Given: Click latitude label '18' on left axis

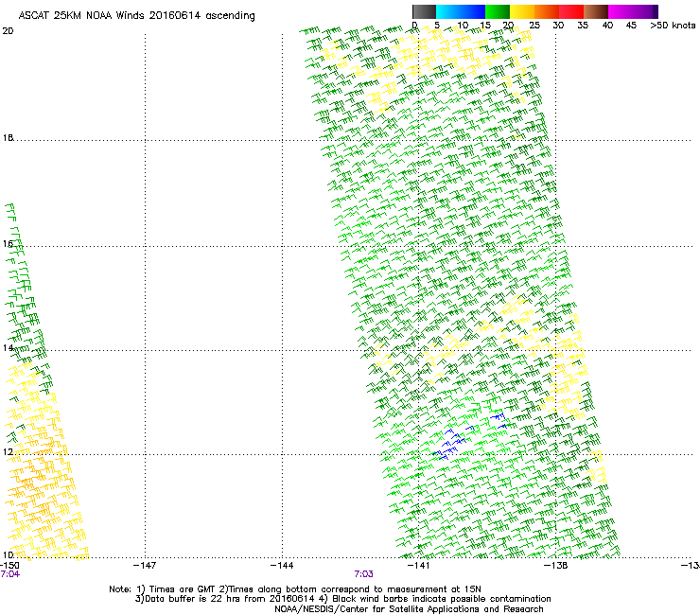Looking at the screenshot, I should click(x=8, y=137).
